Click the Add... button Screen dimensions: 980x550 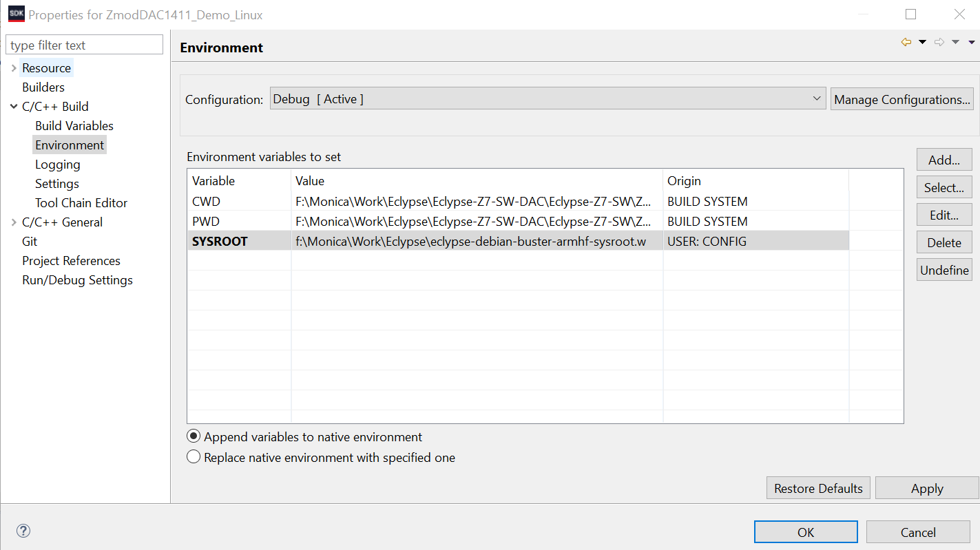pyautogui.click(x=944, y=160)
